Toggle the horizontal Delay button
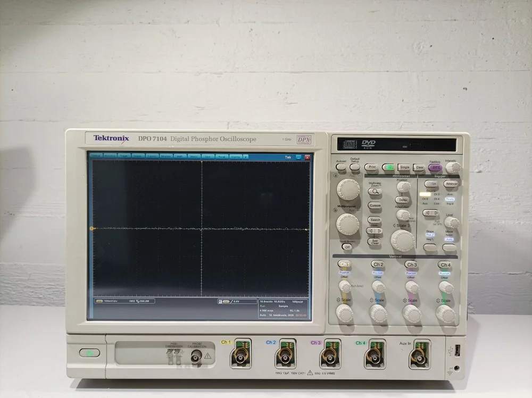This screenshot has width=532, height=398. 402,200
